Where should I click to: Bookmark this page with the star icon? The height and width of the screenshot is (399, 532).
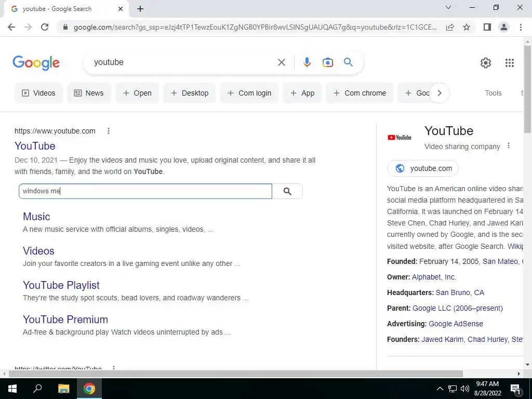(467, 27)
